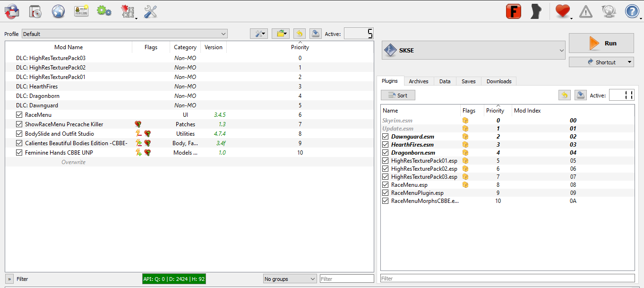Viewport: 644px width, 288px height.
Task: Click the Run button
Action: tap(601, 43)
